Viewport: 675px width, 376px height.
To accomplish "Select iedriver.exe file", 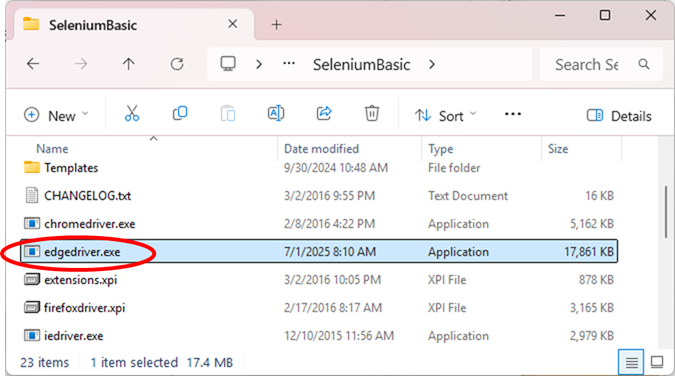I will coord(74,336).
